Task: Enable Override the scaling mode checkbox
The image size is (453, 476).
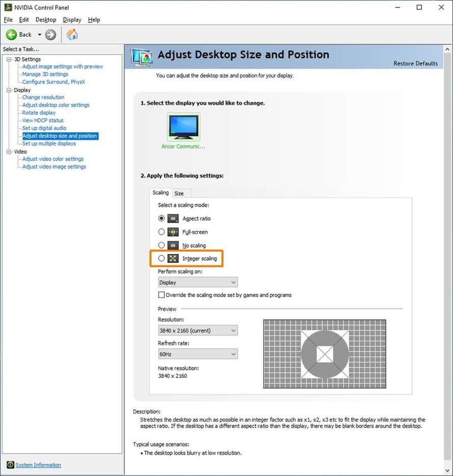Action: [x=161, y=295]
